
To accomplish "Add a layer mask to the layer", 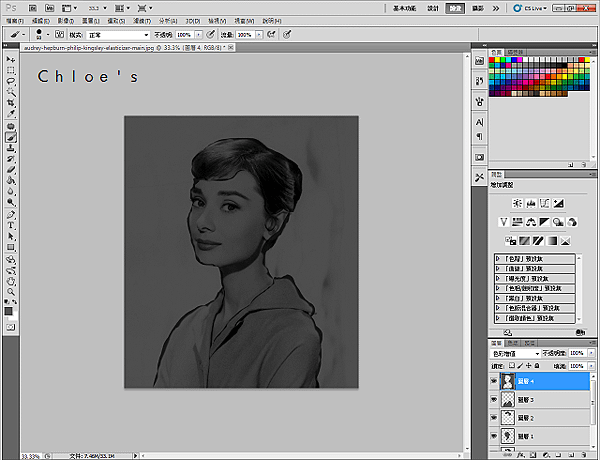I will pos(533,455).
